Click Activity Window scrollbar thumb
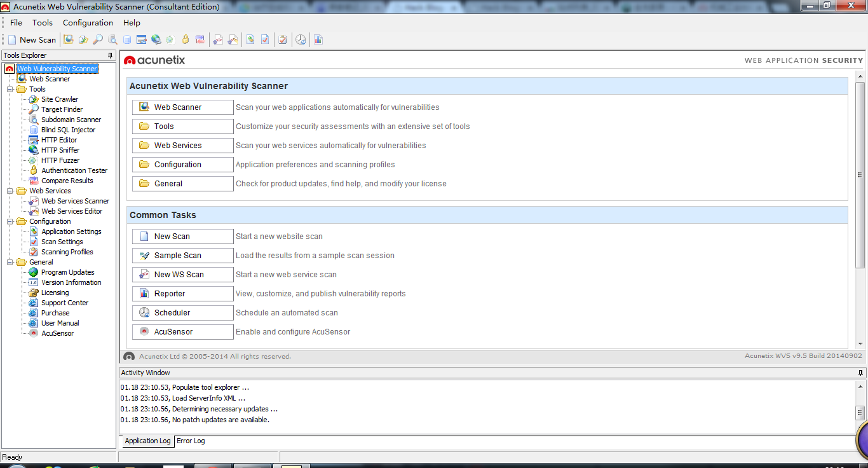This screenshot has width=868, height=468. pyautogui.click(x=860, y=413)
